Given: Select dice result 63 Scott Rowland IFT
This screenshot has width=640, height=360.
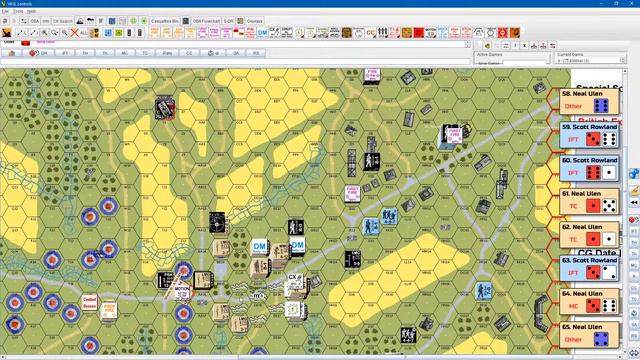Looking at the screenshot, I should [589, 268].
